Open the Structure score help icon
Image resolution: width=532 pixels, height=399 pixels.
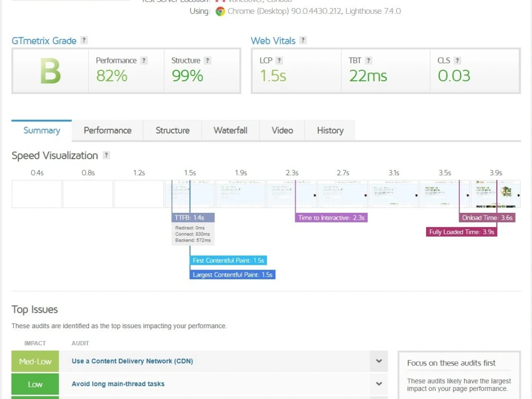(207, 61)
